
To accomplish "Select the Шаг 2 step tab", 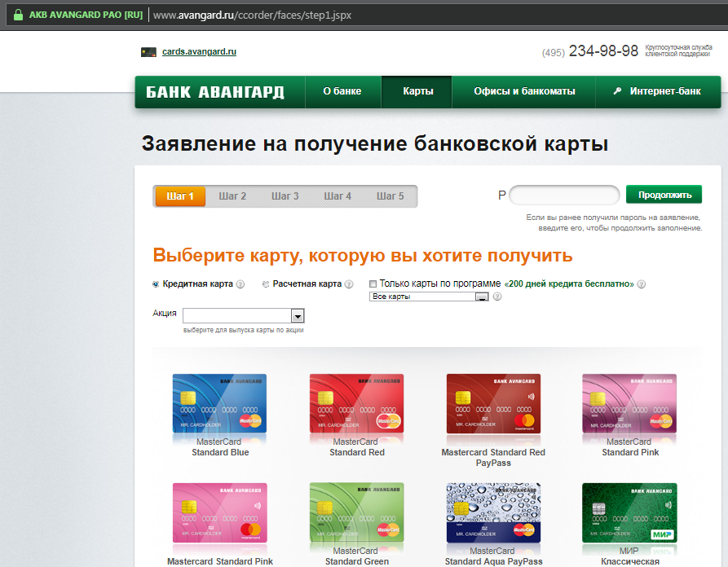I will [x=232, y=196].
